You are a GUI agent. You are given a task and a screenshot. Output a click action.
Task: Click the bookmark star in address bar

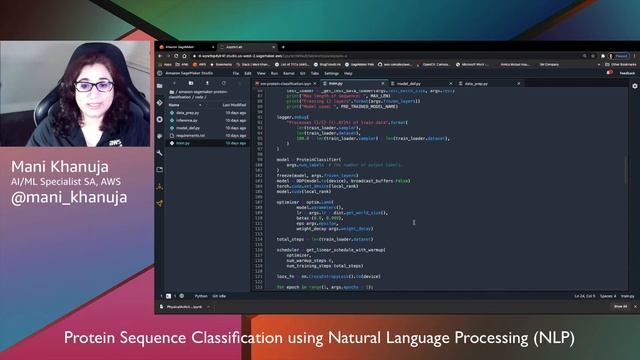593,56
